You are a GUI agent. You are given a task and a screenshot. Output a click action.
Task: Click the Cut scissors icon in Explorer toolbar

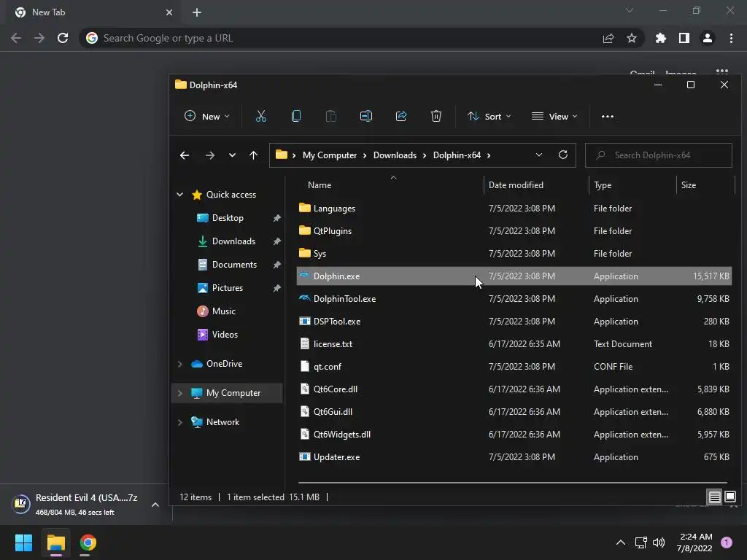[x=260, y=116]
